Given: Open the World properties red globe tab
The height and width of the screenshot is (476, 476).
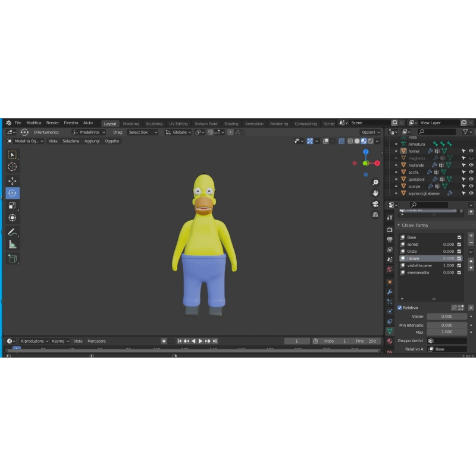Looking at the screenshot, I should 390,270.
